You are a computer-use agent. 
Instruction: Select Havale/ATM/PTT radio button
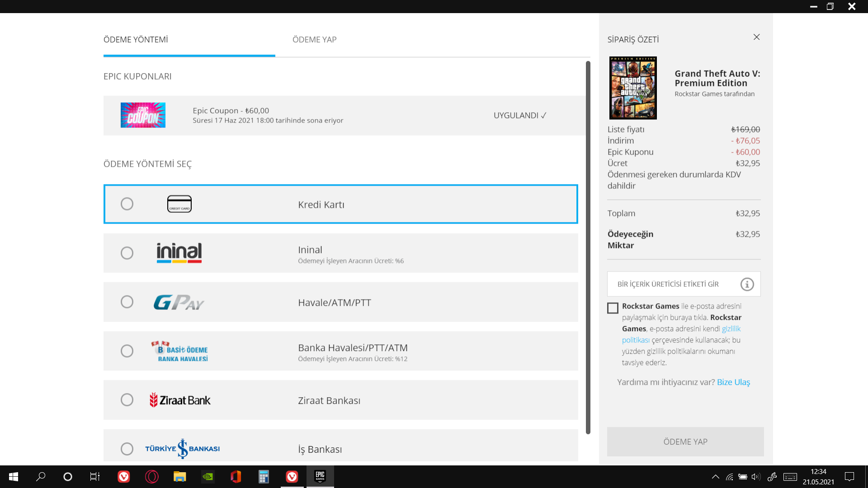[x=127, y=302]
